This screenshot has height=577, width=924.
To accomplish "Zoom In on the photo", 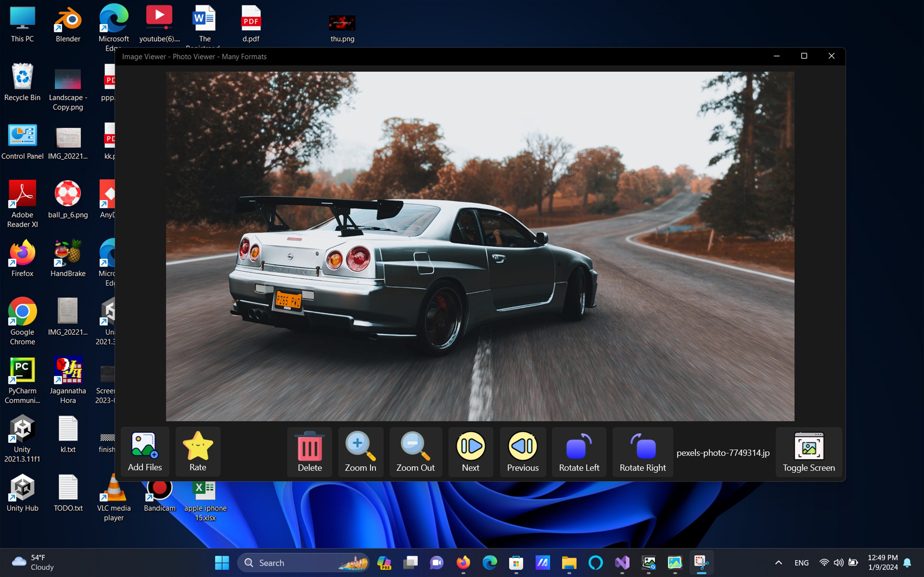I will (360, 451).
